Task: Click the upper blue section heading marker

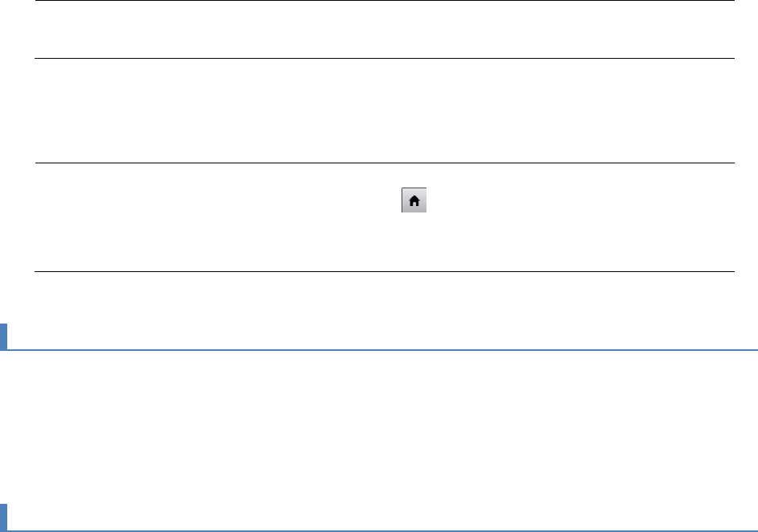Action: click(3, 337)
